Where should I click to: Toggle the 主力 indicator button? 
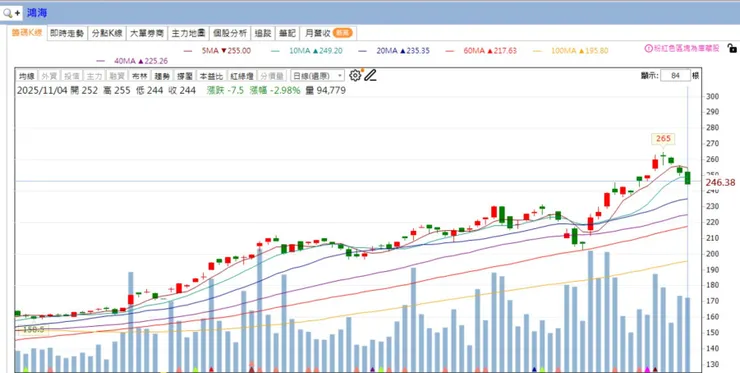click(x=94, y=76)
